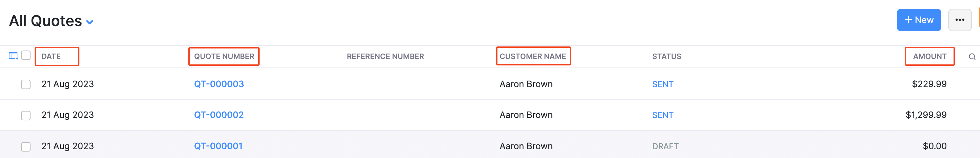Image resolution: width=980 pixels, height=158 pixels.
Task: Click the SENT status of QT-000003
Action: pos(662,84)
